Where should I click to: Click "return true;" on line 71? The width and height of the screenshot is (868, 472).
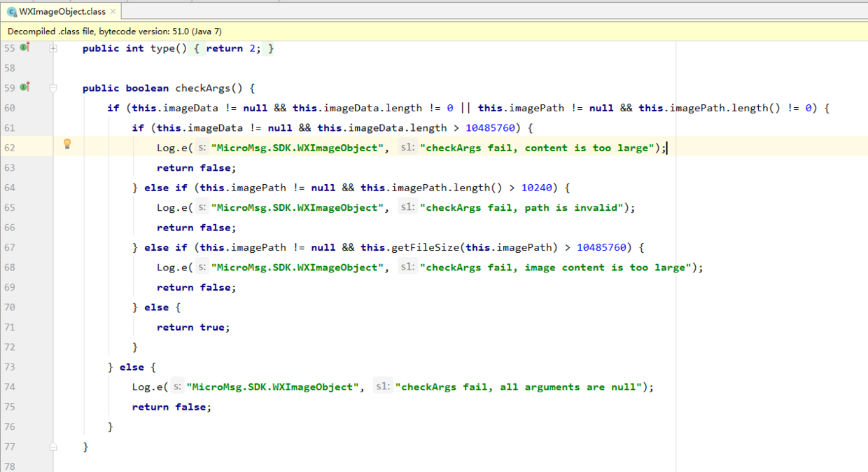click(193, 327)
